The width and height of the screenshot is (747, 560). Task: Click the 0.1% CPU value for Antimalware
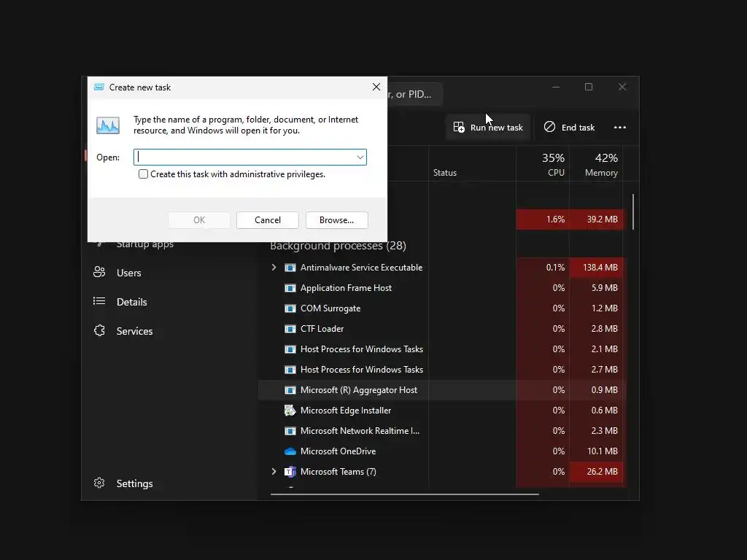(555, 268)
